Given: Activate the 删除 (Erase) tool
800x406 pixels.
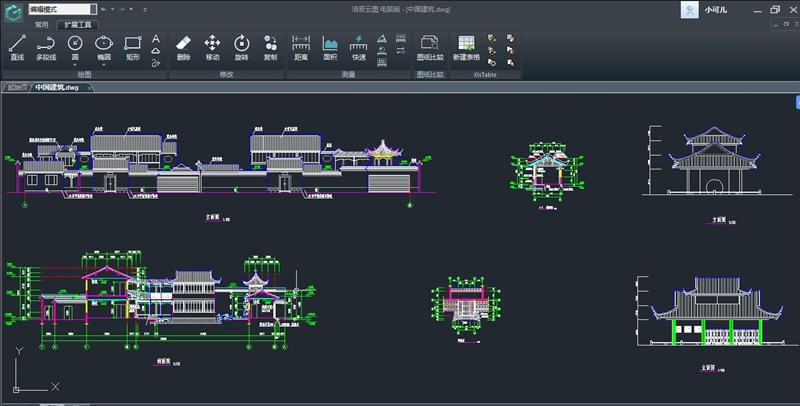Looking at the screenshot, I should pos(183,47).
